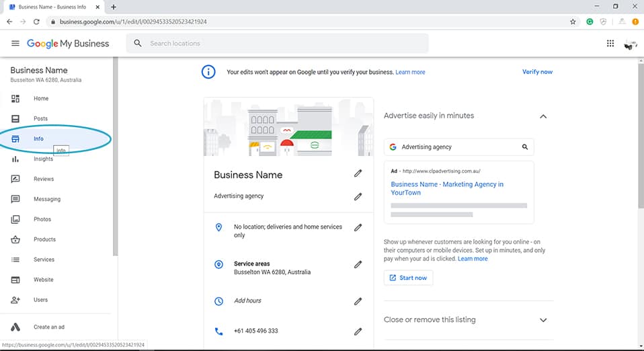Click the Users add-person icon
This screenshot has height=351, width=644.
point(15,300)
